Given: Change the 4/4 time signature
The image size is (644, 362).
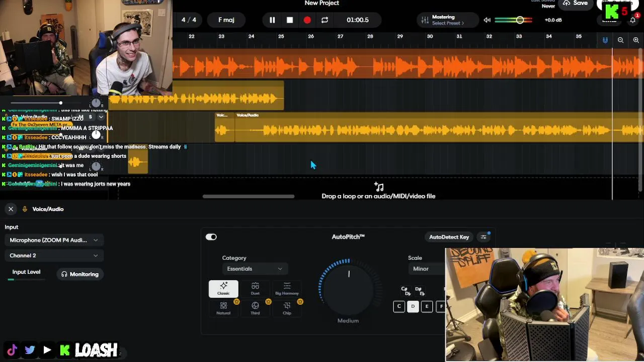Looking at the screenshot, I should click(x=189, y=20).
